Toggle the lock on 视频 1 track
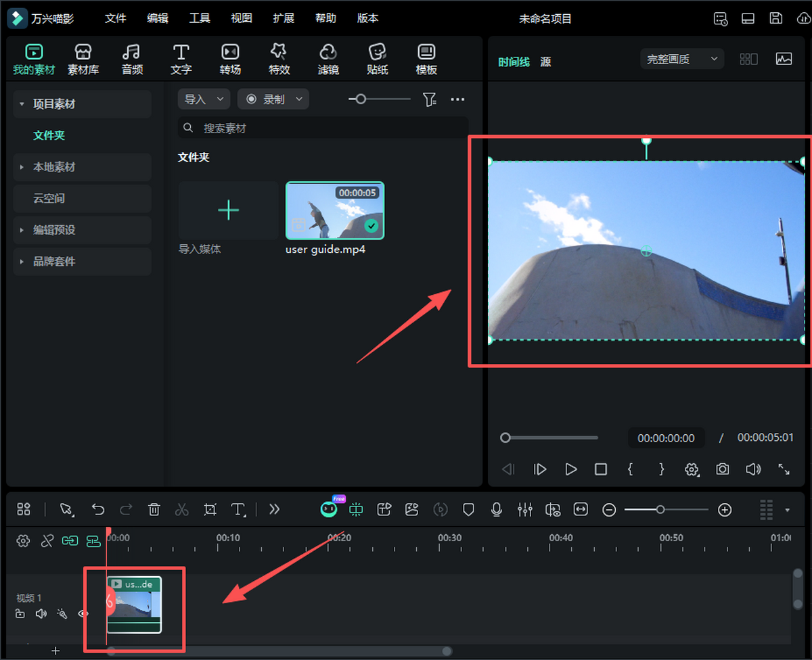Image resolution: width=812 pixels, height=660 pixels. [x=20, y=614]
